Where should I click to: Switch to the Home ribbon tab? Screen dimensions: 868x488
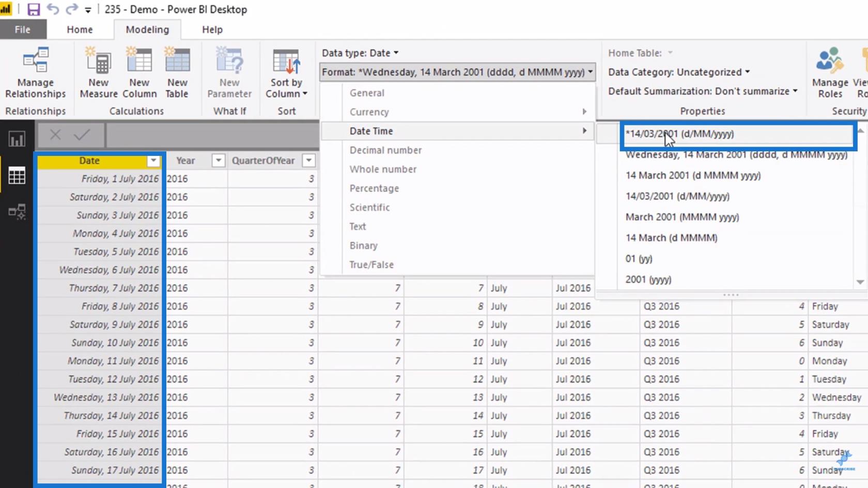pyautogui.click(x=80, y=29)
